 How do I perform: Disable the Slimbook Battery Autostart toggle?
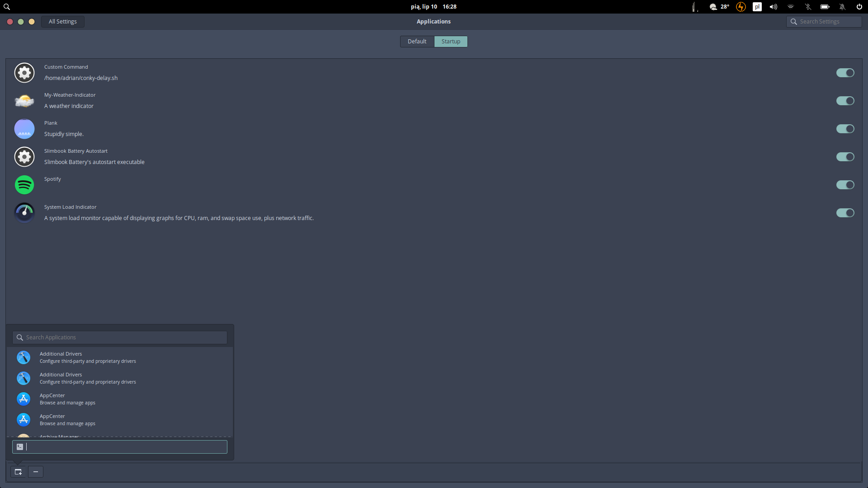[x=845, y=157]
